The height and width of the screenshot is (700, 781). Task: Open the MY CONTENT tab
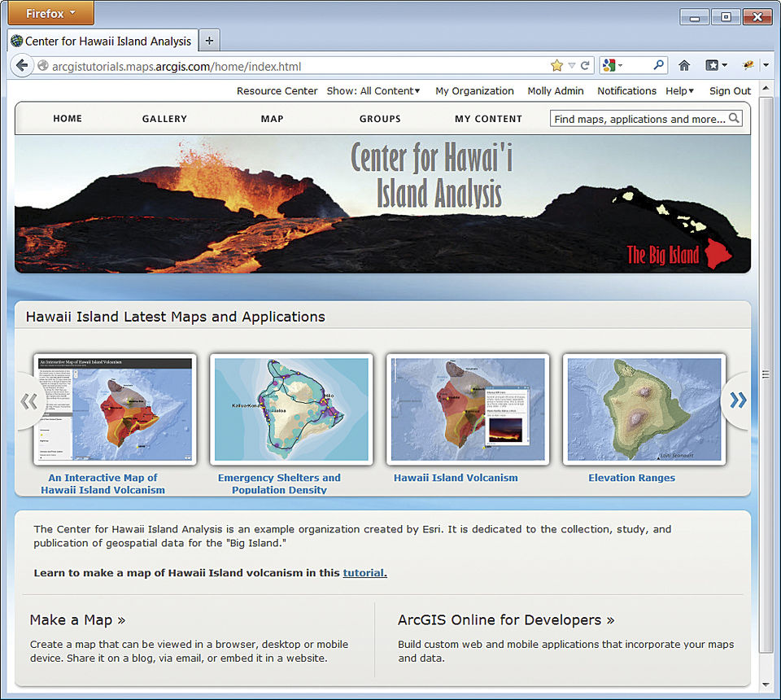click(x=488, y=119)
